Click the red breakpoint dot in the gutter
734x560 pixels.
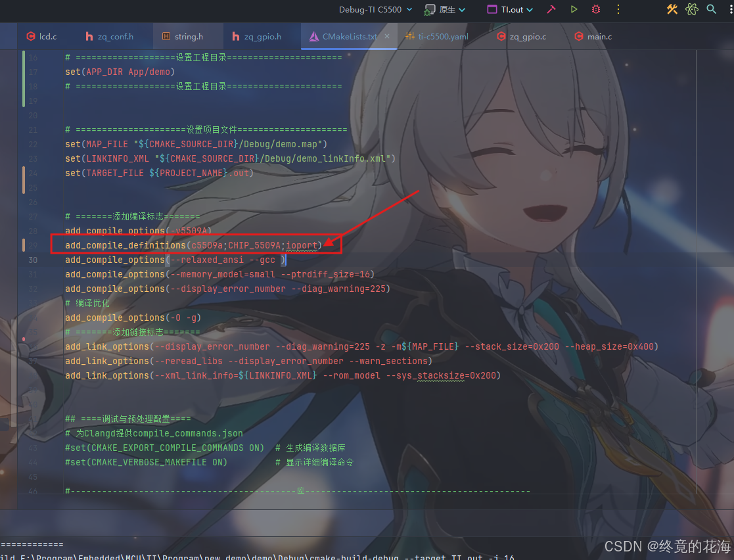click(24, 339)
